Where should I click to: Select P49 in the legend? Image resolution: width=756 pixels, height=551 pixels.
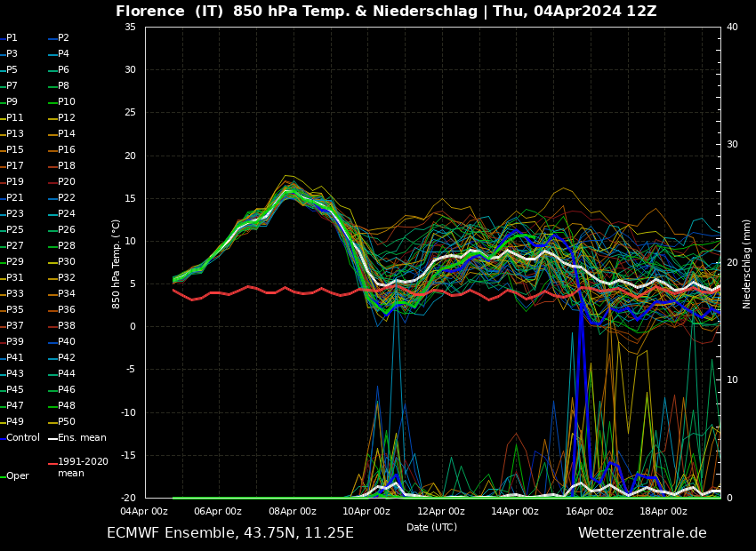click(12, 421)
